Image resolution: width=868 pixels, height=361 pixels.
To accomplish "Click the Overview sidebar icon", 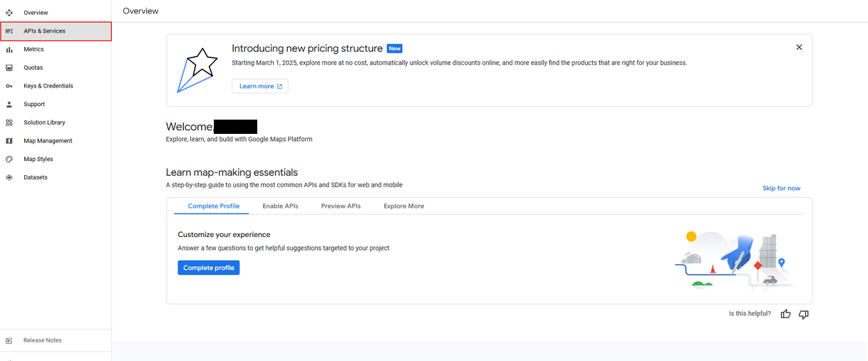I will coord(9,13).
